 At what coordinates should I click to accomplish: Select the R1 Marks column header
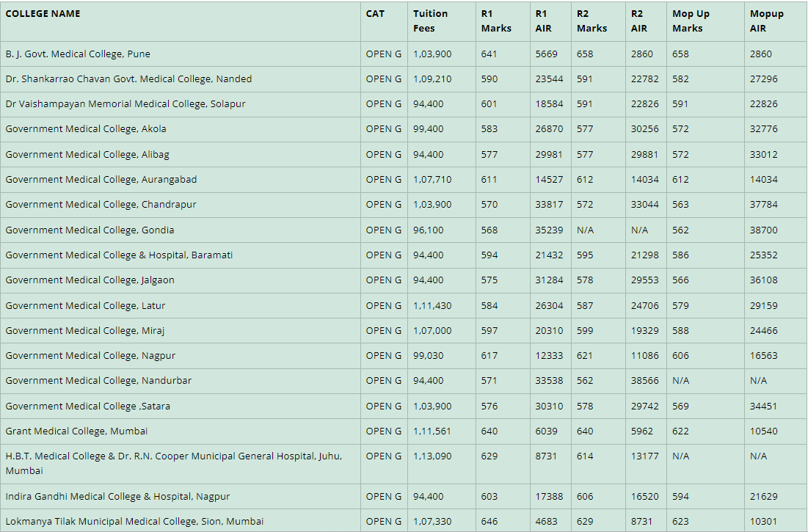(496, 21)
